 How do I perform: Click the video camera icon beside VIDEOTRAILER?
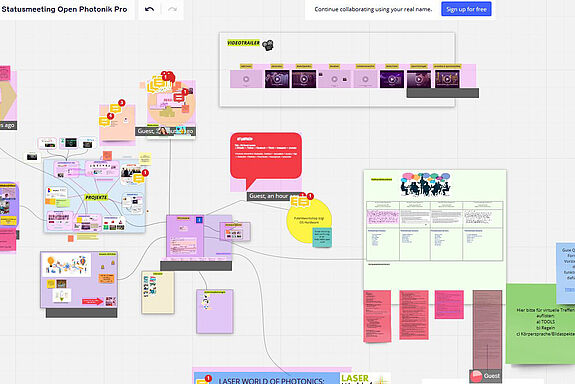268,45
